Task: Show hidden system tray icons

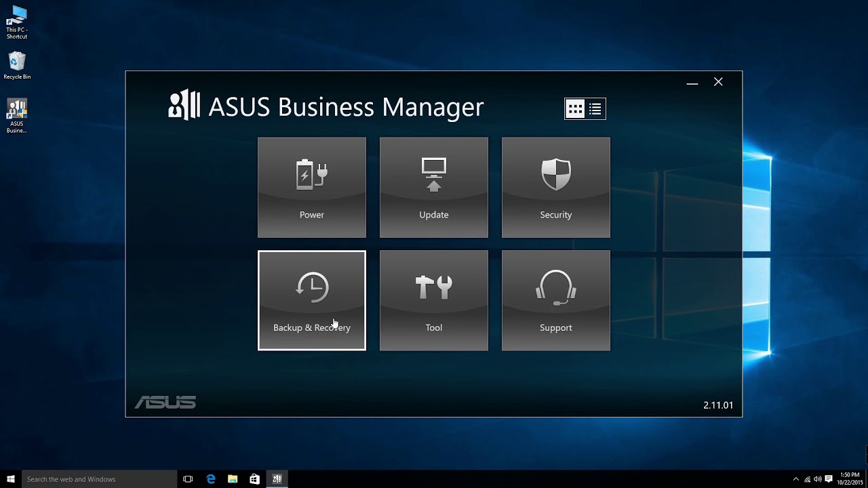Action: 796,479
